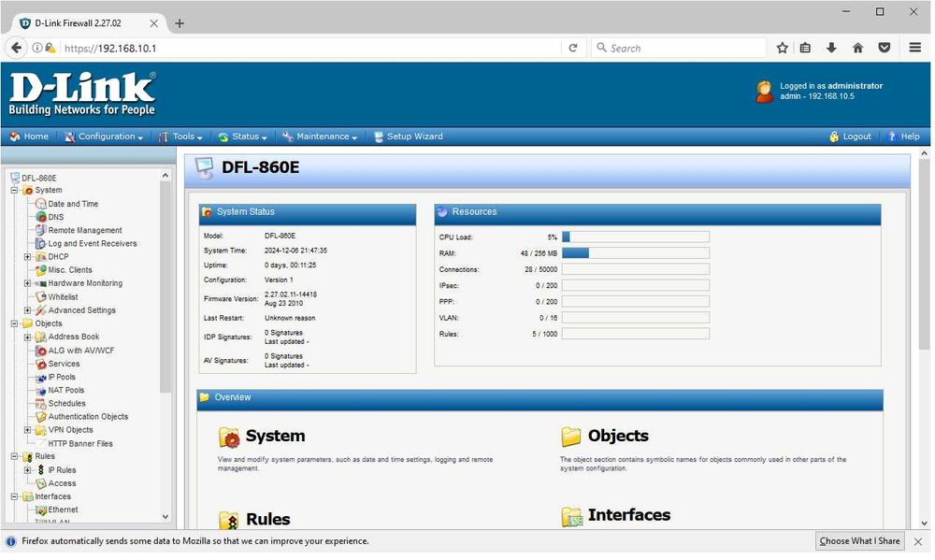Expand the VPN Objects node
The width and height of the screenshot is (935, 560).
[27, 431]
